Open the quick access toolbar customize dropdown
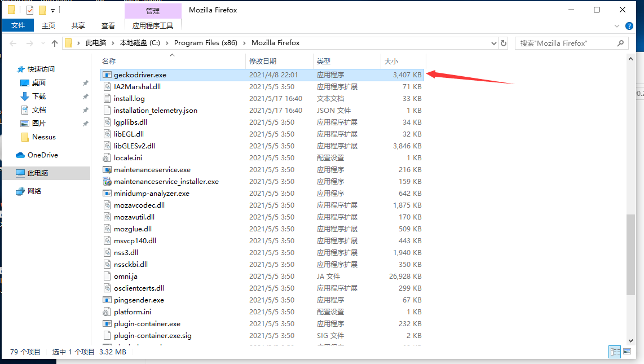644x364 pixels. coord(53,10)
